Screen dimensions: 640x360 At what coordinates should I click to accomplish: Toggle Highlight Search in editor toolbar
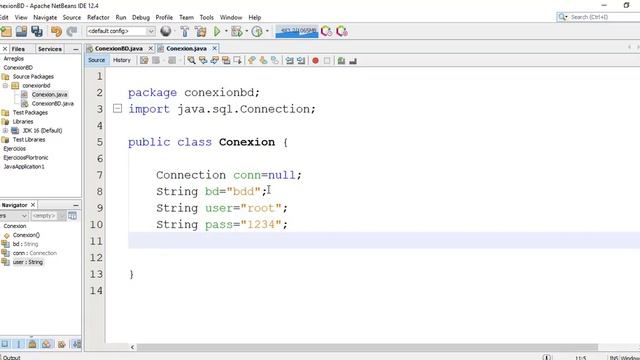click(x=226, y=60)
